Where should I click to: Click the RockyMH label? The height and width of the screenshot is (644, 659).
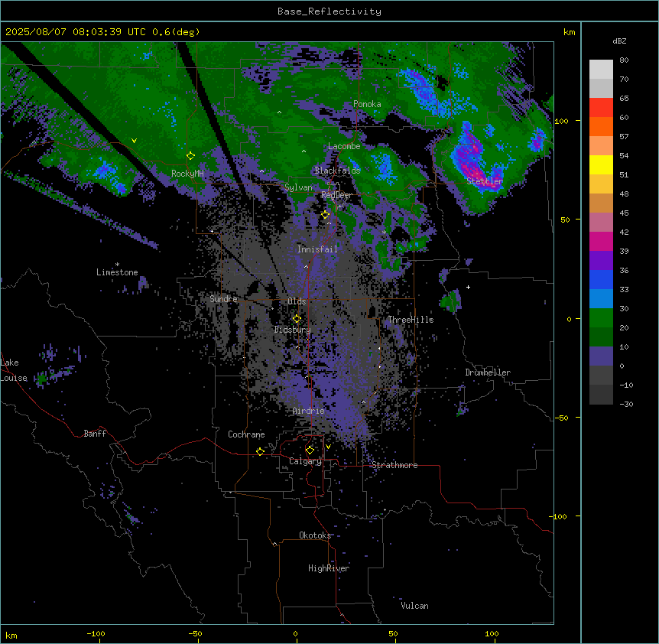[x=187, y=174]
